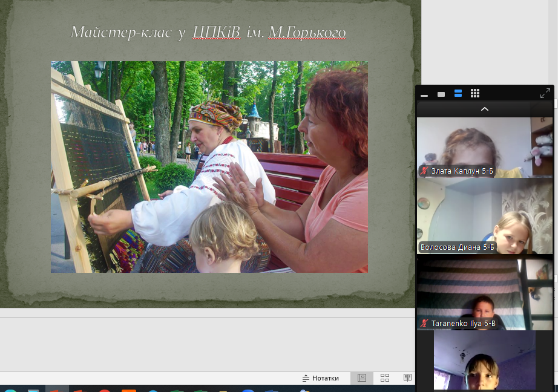This screenshot has width=558, height=392.
Task: Click the muted microphone icon beside Taranenko Ilya
Action: (424, 324)
